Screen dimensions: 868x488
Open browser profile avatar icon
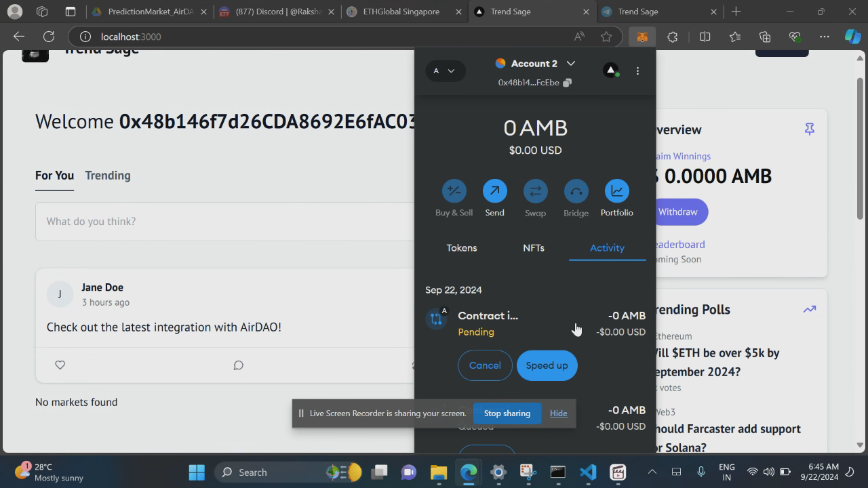[14, 12]
